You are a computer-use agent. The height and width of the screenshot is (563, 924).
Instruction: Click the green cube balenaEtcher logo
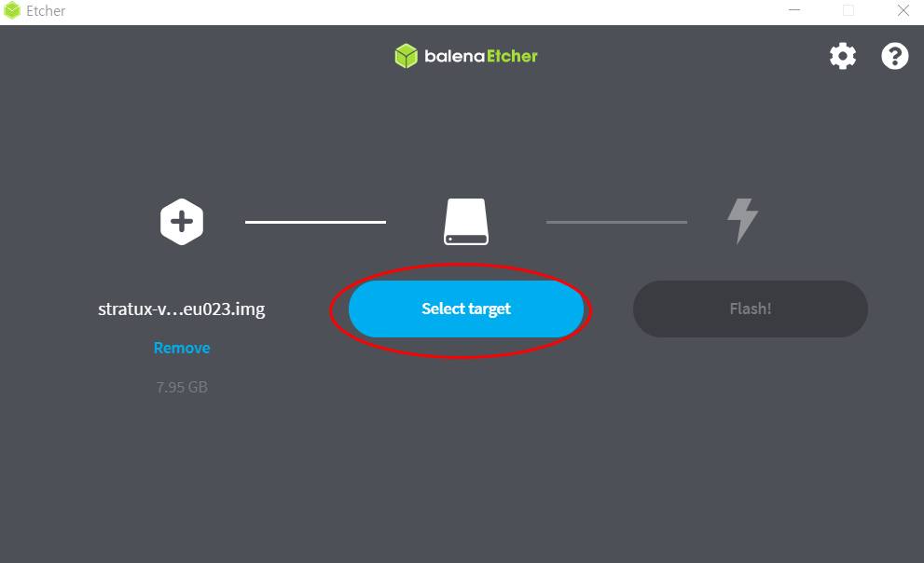point(406,56)
